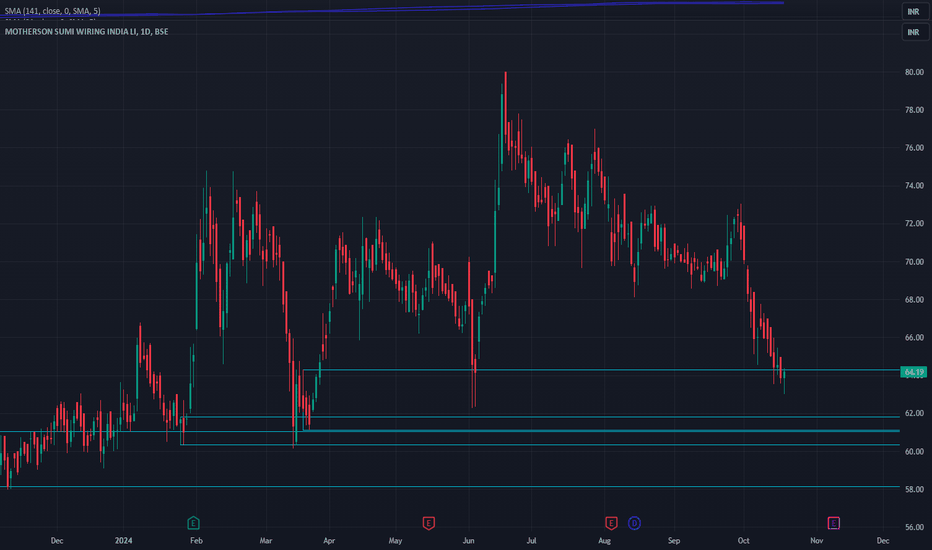
Task: Click the 74.00 price axis label
Action: pos(914,186)
